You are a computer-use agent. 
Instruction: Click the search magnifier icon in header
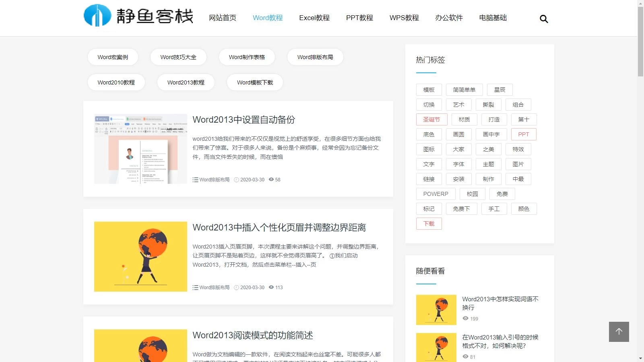[x=544, y=19]
